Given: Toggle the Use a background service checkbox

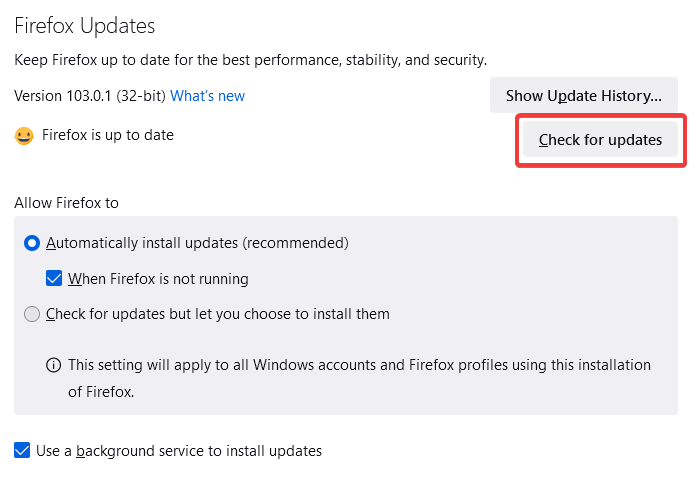Looking at the screenshot, I should tap(22, 450).
